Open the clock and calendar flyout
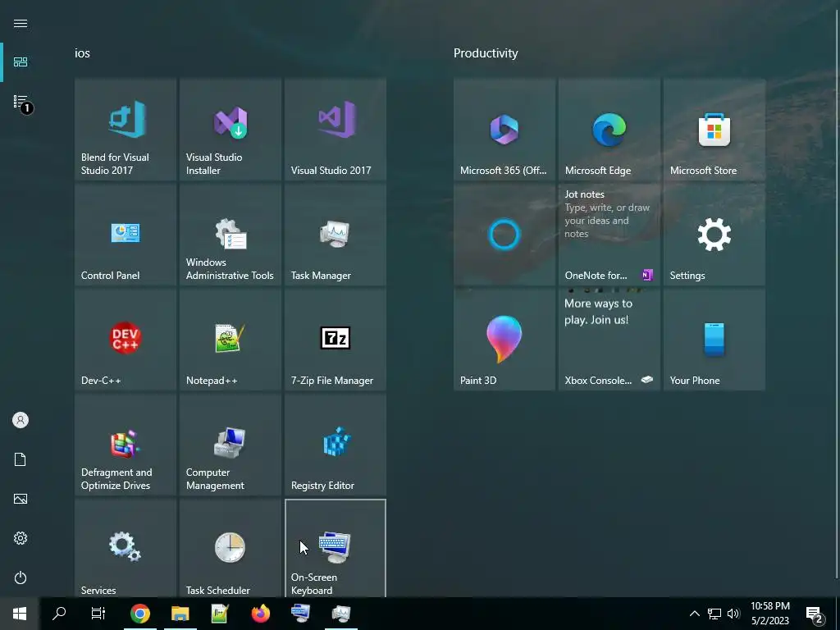This screenshot has width=840, height=630. 770,614
